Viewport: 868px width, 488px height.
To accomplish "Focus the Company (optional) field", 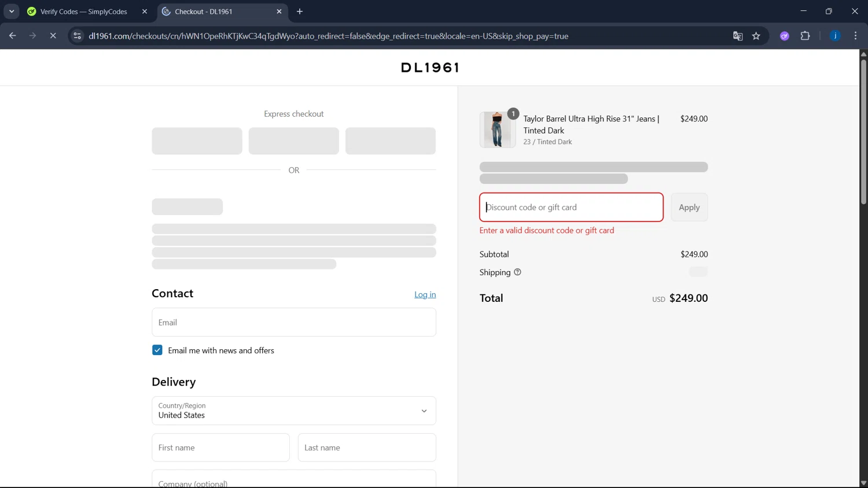I will pos(294,479).
